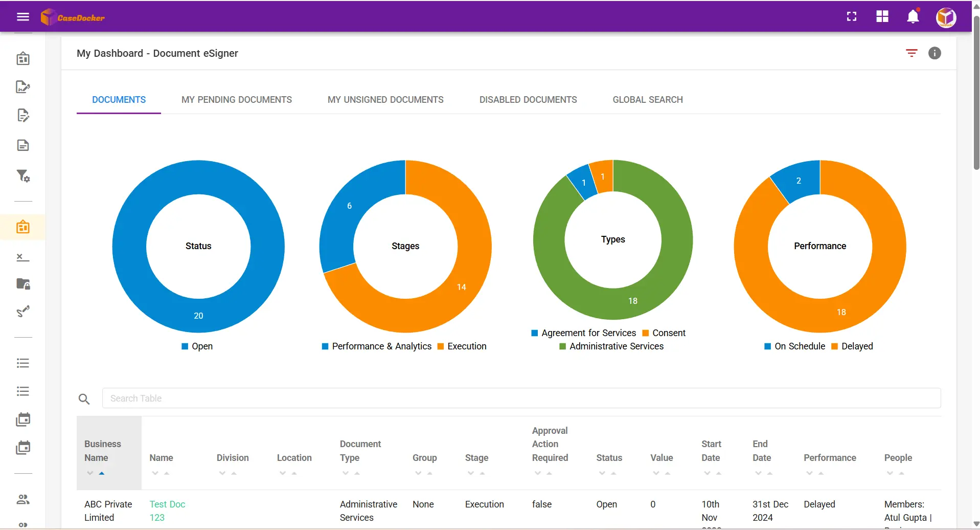Click the CaseDocker logo

[73, 17]
